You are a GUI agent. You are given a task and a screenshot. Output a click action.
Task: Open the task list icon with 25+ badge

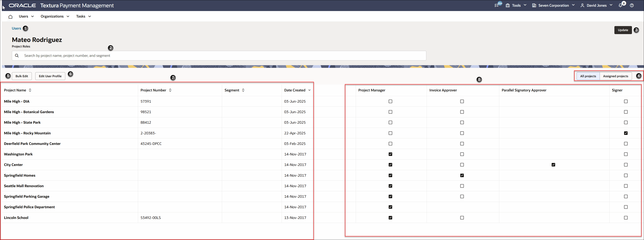click(496, 5)
